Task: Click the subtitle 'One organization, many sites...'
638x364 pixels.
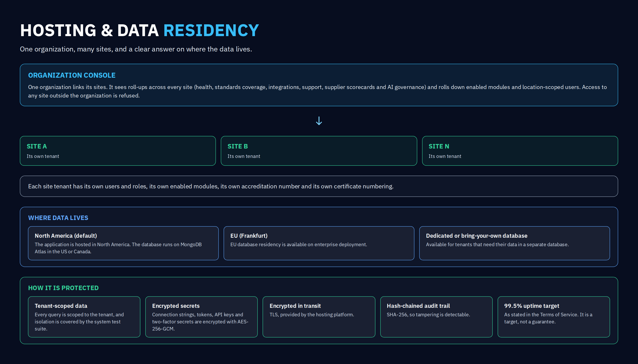Action: [136, 49]
